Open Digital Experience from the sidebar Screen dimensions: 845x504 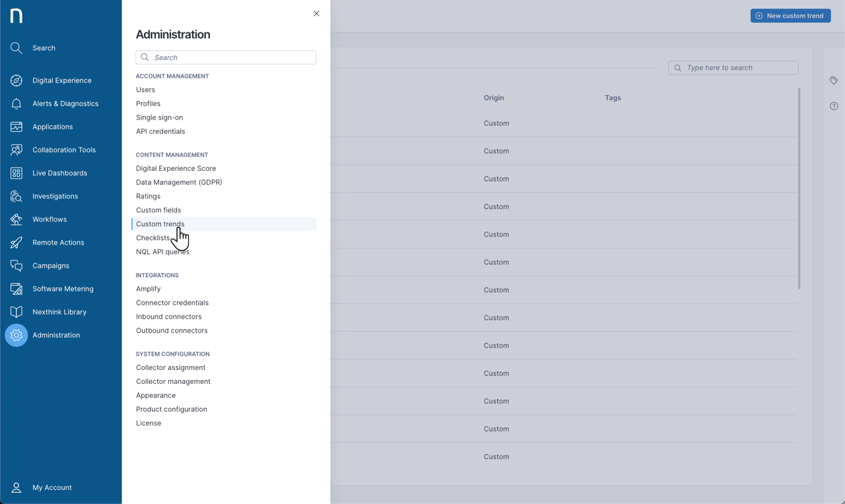16,80
